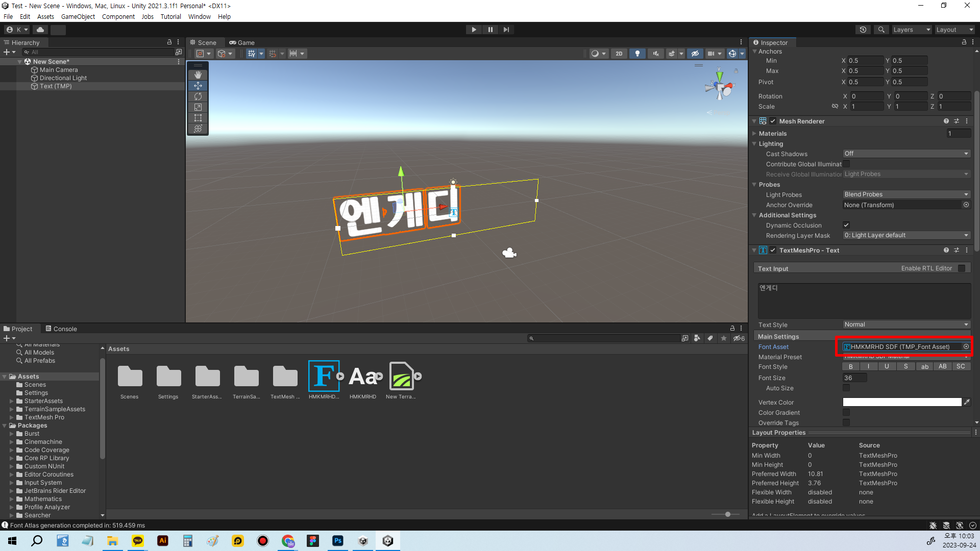980x551 pixels.
Task: Open the undo history icon
Action: click(x=863, y=30)
